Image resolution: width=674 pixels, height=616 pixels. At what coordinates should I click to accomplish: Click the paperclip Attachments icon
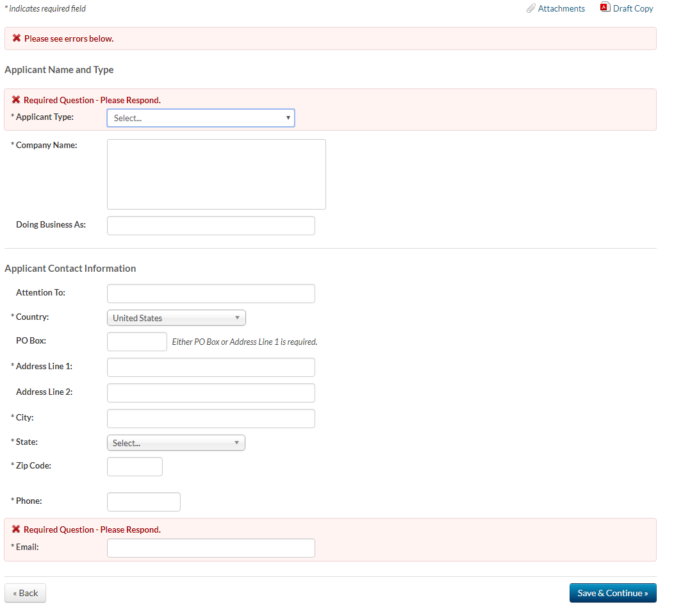[x=530, y=9]
